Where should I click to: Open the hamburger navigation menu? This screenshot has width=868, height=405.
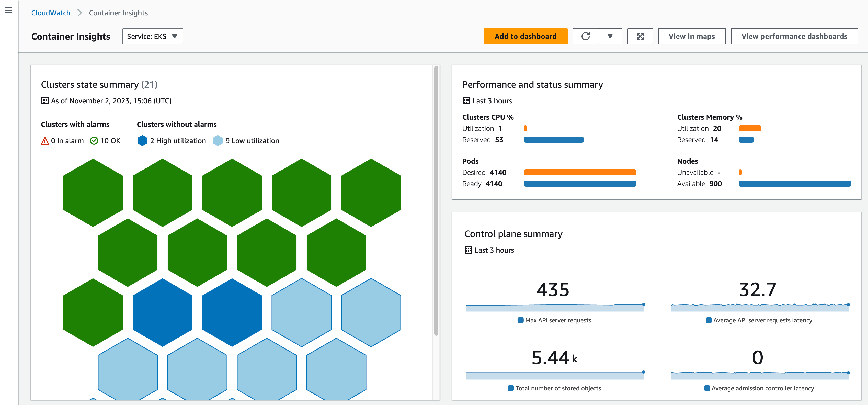(x=8, y=11)
